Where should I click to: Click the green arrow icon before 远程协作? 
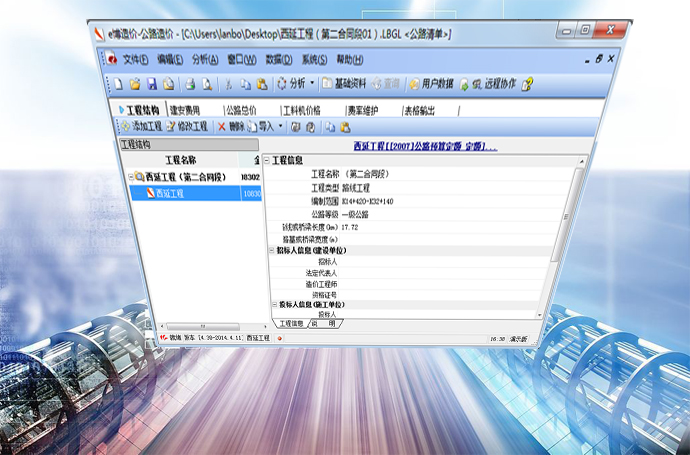(x=464, y=84)
